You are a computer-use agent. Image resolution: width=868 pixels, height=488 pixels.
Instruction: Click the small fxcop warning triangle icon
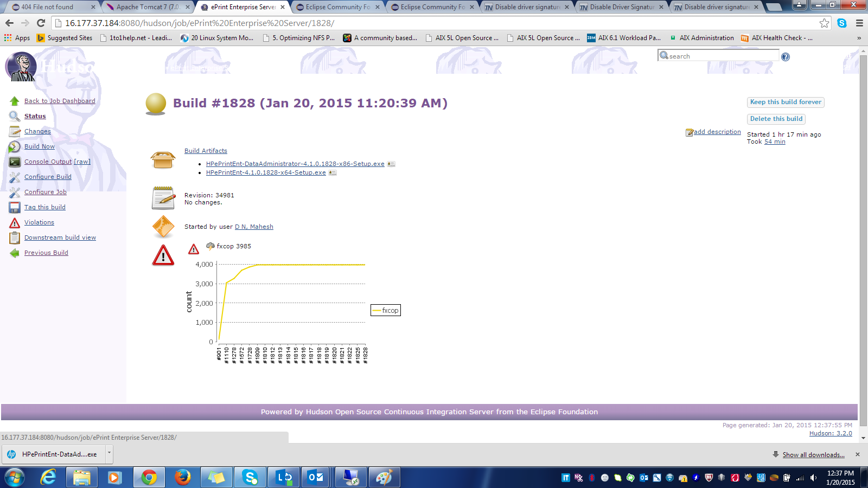click(x=194, y=249)
